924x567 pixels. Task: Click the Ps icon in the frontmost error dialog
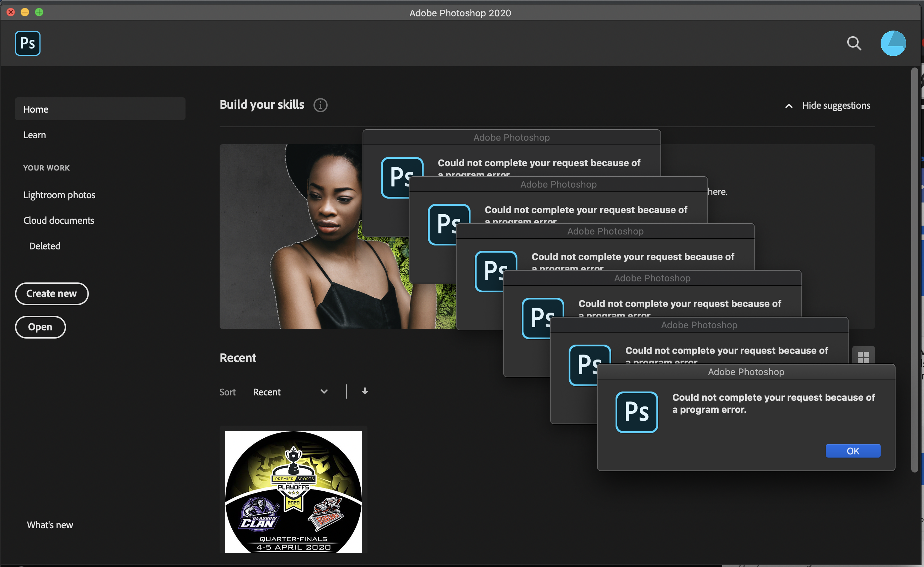tap(636, 412)
